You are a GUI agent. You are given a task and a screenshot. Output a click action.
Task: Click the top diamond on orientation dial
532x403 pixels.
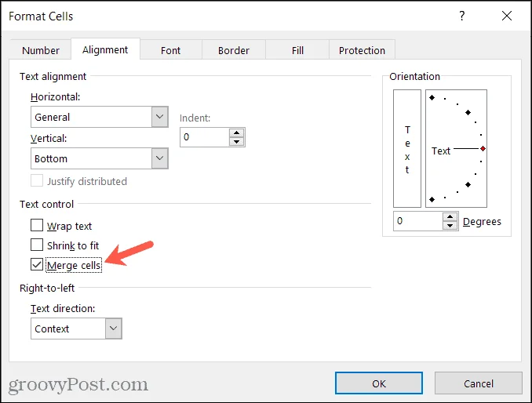[x=432, y=98]
